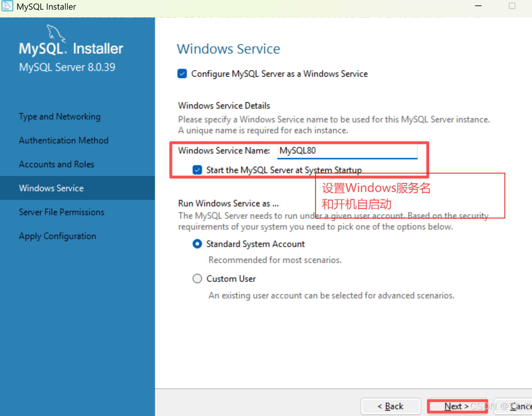Minimize the MySQL Installer window
The width and height of the screenshot is (532, 416).
point(478,6)
